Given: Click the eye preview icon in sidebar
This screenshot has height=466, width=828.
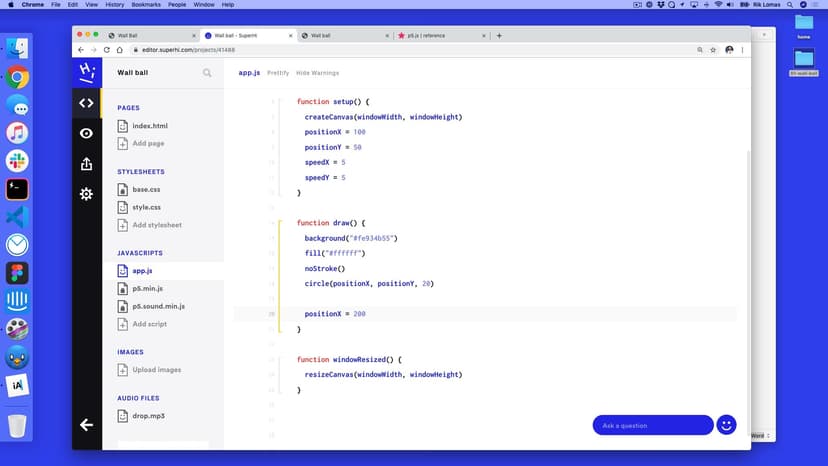Looking at the screenshot, I should pyautogui.click(x=86, y=133).
